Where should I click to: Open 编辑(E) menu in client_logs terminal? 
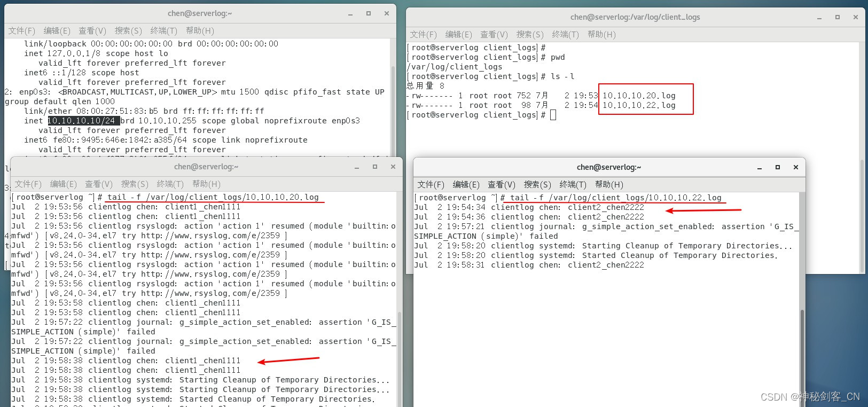click(459, 34)
